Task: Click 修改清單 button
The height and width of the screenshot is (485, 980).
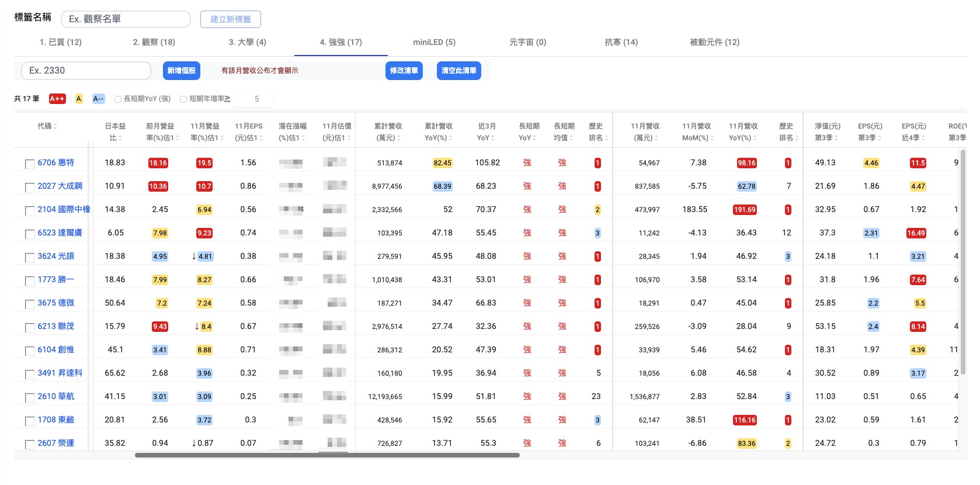Action: (404, 71)
